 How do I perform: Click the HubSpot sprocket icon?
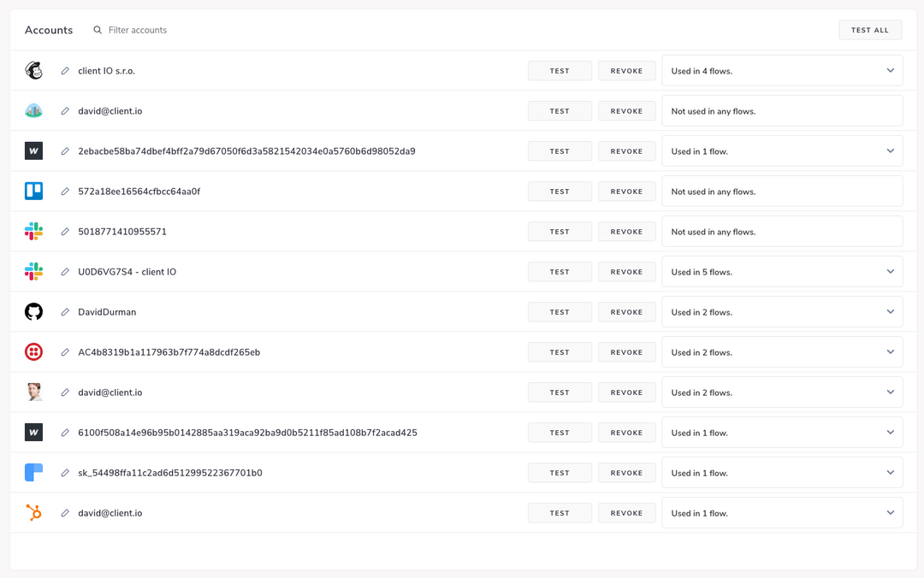tap(33, 512)
